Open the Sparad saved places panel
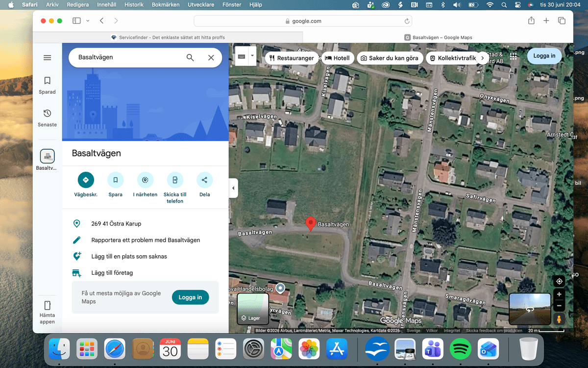The image size is (588, 368). coord(48,85)
